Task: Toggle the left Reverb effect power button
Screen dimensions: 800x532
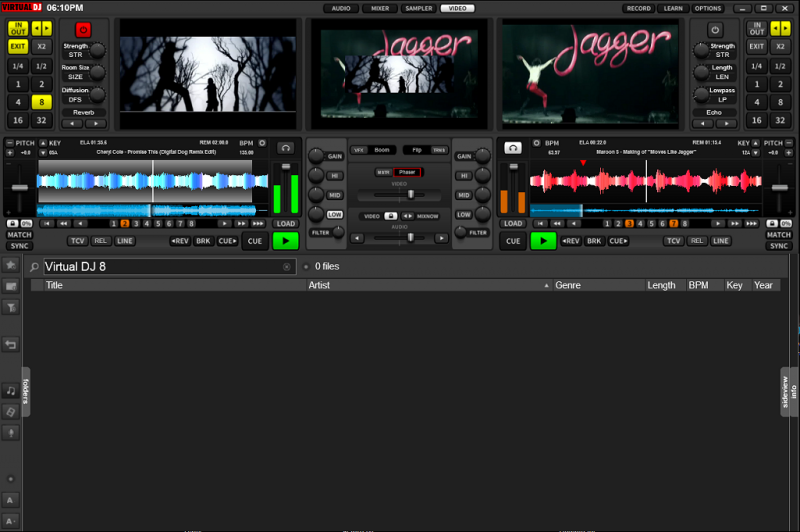Action: (83, 30)
